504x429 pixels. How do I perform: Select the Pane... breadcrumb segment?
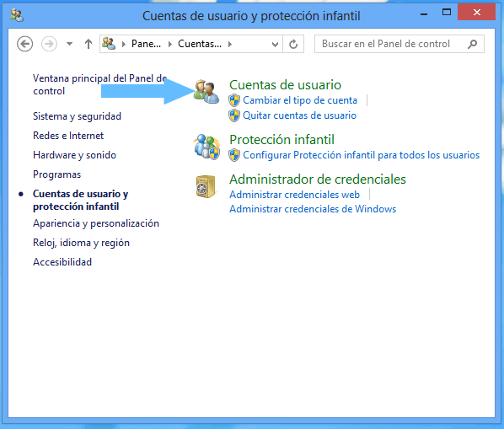[146, 44]
